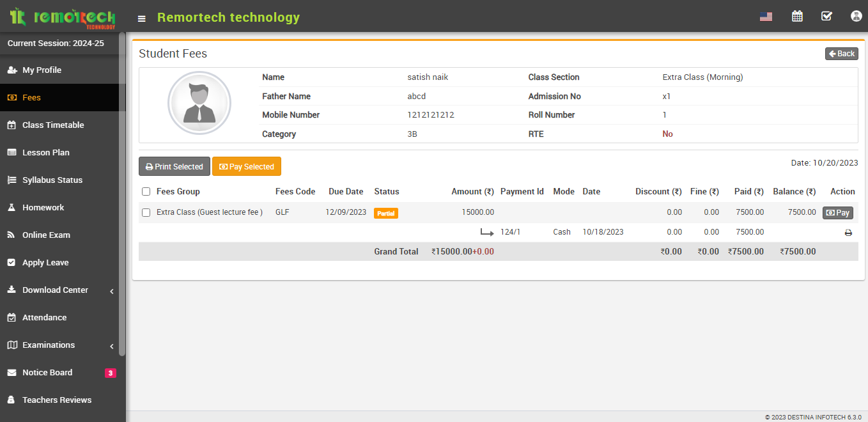
Task: Click the task checklist icon in the top bar
Action: pos(826,16)
